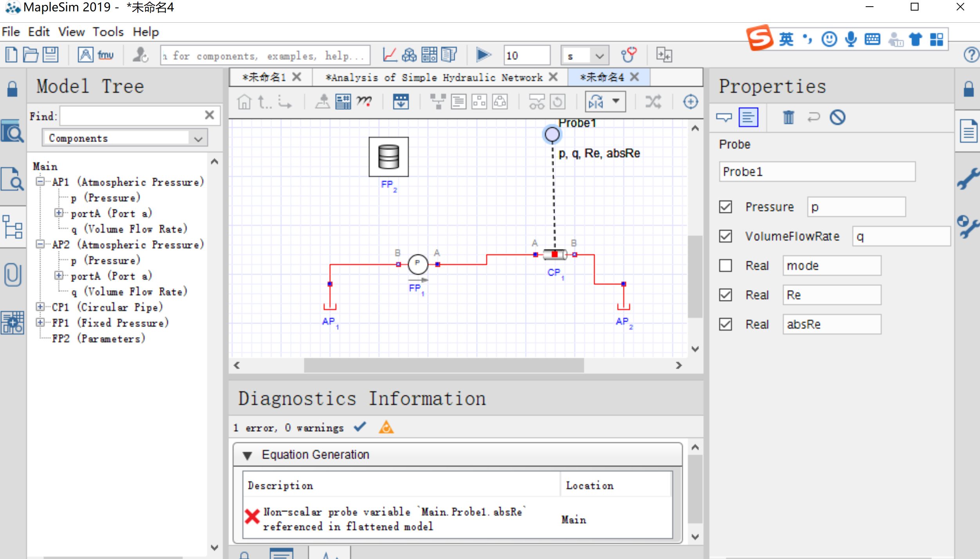Click the stethoscope diagnostics icon
Screen dimensions: 980x559
click(629, 55)
